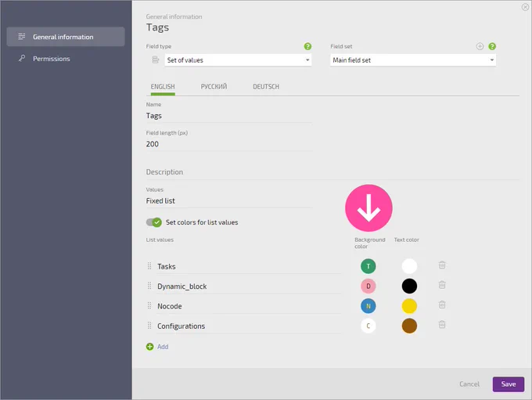The height and width of the screenshot is (400, 532).
Task: Click the field type icon beside Set of values
Action: click(156, 59)
